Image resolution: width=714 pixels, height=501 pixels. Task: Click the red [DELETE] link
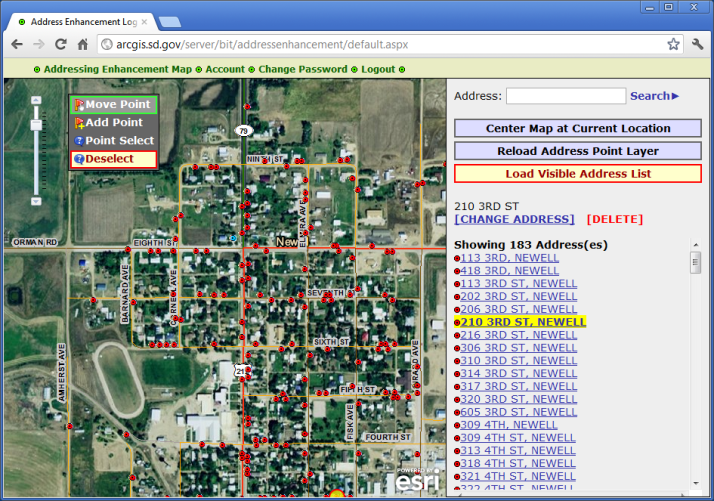click(615, 220)
